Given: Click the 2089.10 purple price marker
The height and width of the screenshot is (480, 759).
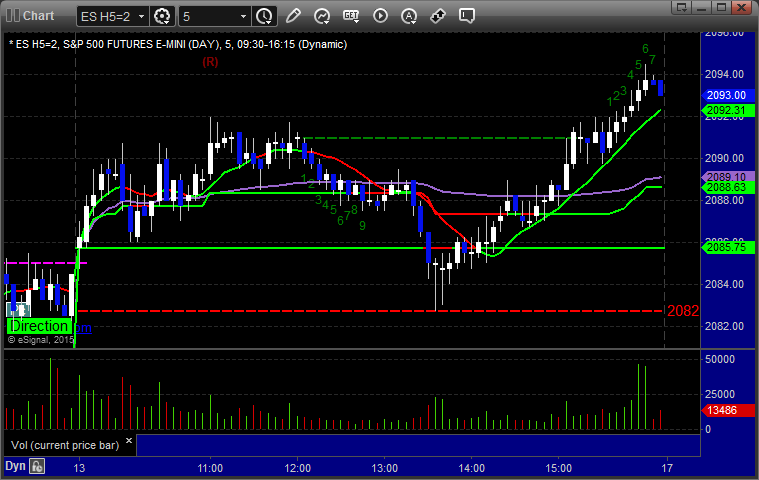Looking at the screenshot, I should point(728,177).
